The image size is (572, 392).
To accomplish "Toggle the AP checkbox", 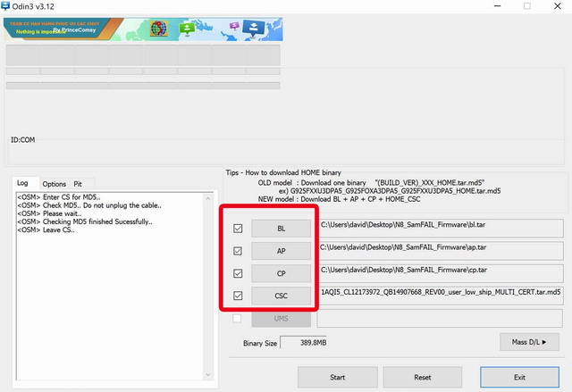I will [238, 251].
